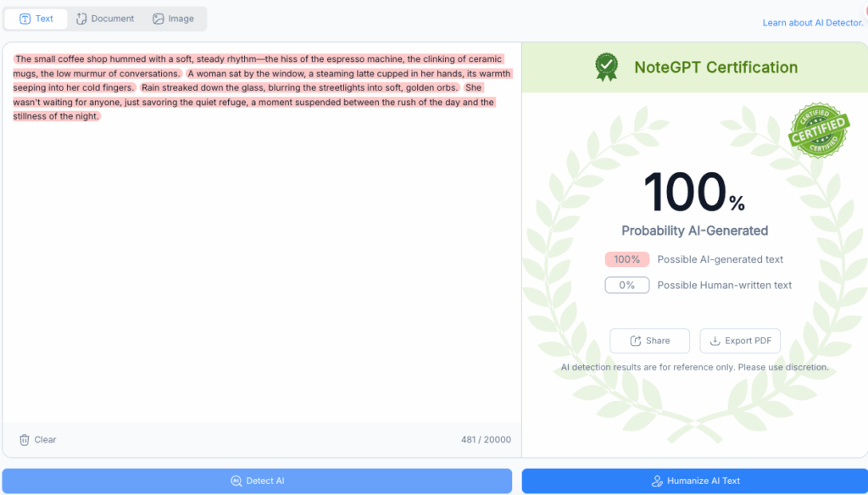
Task: Humanize the AI text
Action: tap(695, 481)
